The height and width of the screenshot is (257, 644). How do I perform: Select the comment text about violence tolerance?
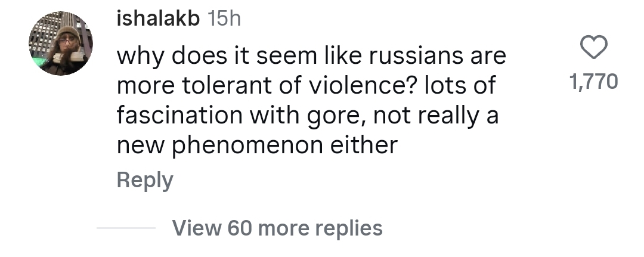point(311,100)
